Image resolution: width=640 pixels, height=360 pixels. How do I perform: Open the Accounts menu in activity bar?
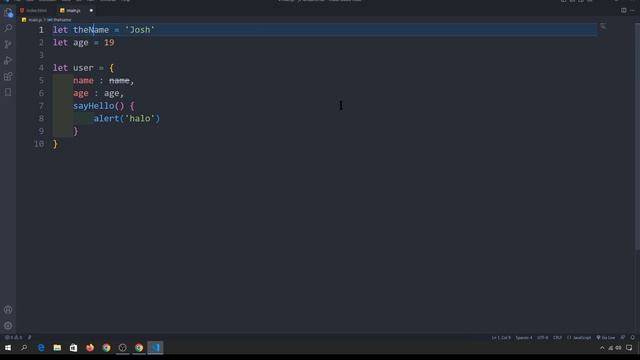(x=8, y=310)
